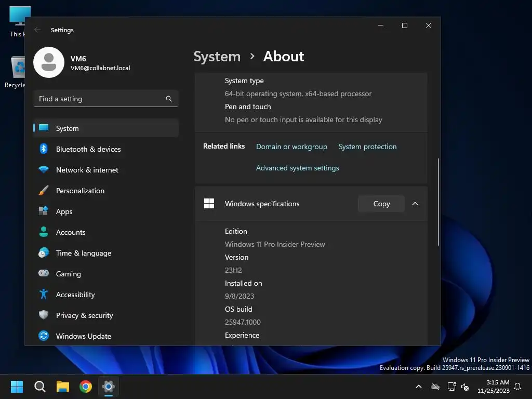
Task: Launch Google Chrome from taskbar
Action: tap(86, 387)
